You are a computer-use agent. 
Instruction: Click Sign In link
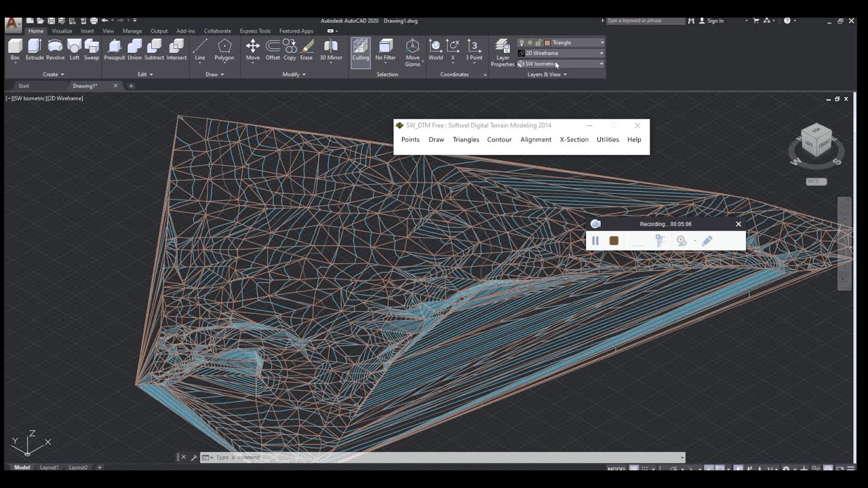pos(715,21)
